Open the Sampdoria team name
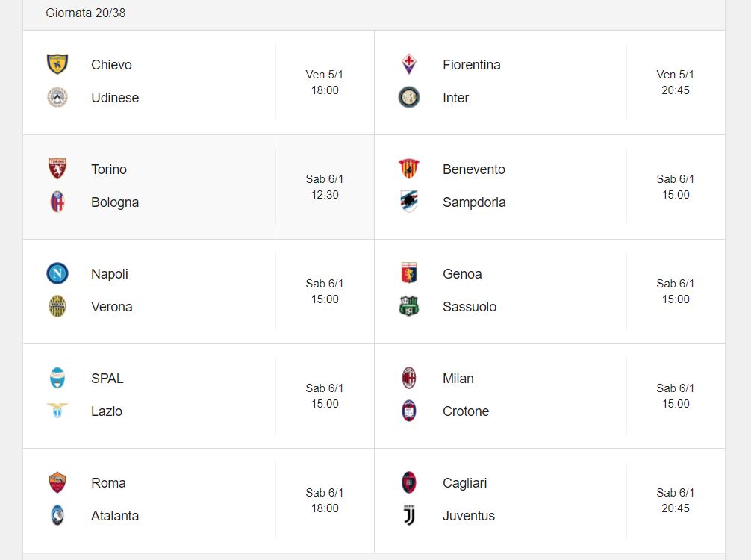 (x=474, y=202)
